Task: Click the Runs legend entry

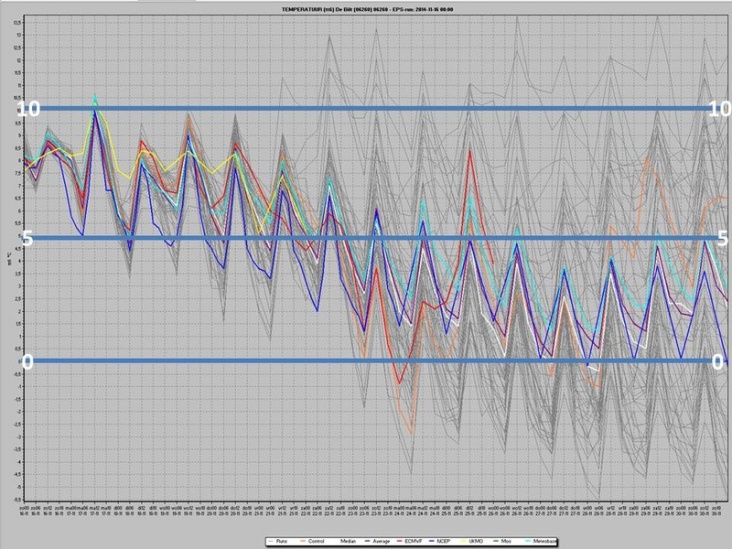Action: point(278,541)
